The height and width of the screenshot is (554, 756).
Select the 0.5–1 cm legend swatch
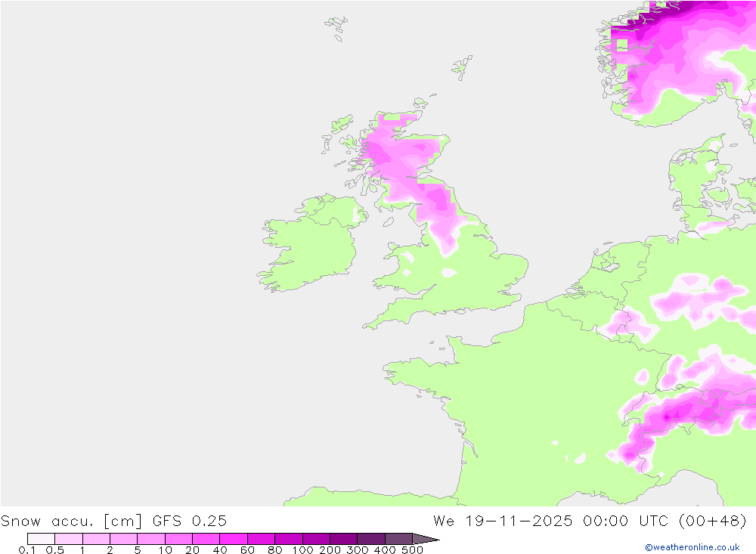pos(69,539)
